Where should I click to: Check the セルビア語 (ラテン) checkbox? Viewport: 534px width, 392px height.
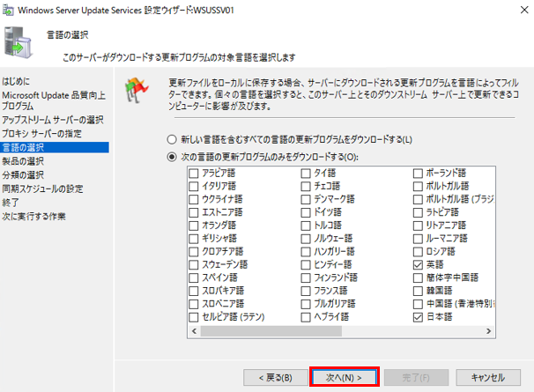click(194, 317)
